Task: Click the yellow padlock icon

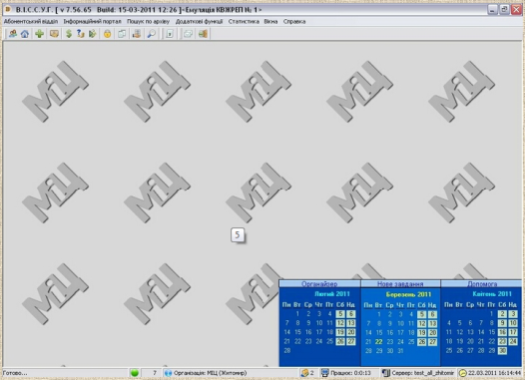Action: click(x=107, y=34)
